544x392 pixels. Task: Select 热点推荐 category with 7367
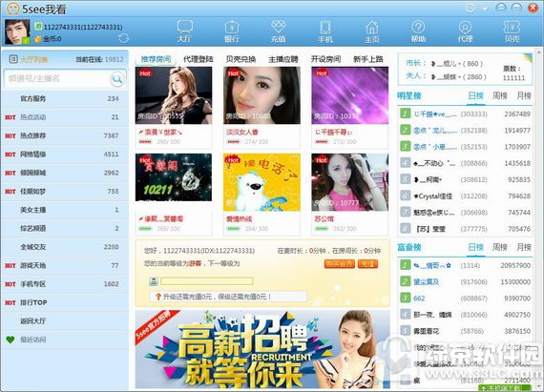[x=65, y=135]
